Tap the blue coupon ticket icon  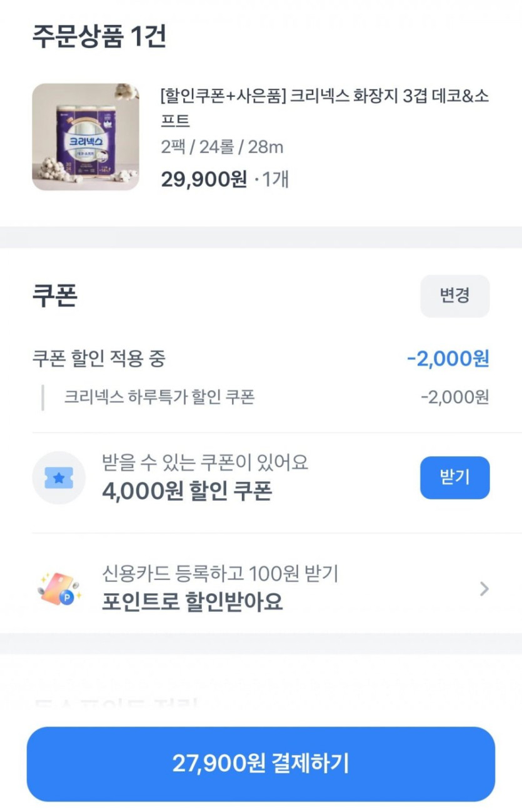click(59, 478)
